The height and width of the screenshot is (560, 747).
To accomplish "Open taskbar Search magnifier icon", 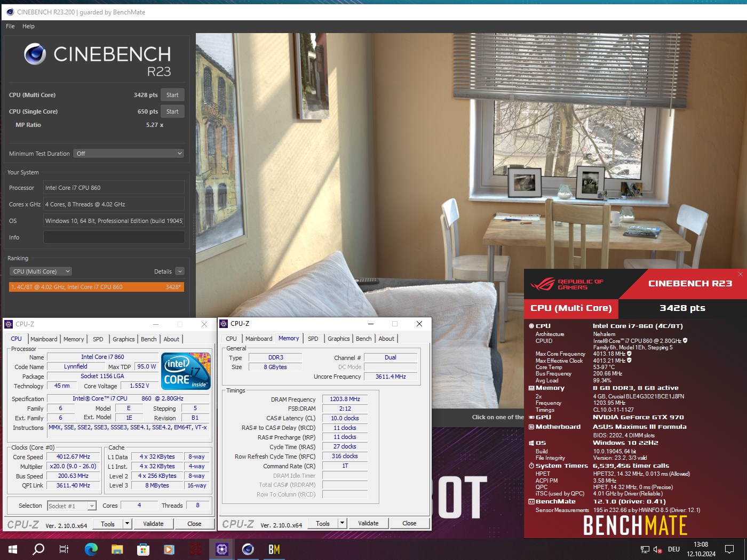I will [38, 549].
